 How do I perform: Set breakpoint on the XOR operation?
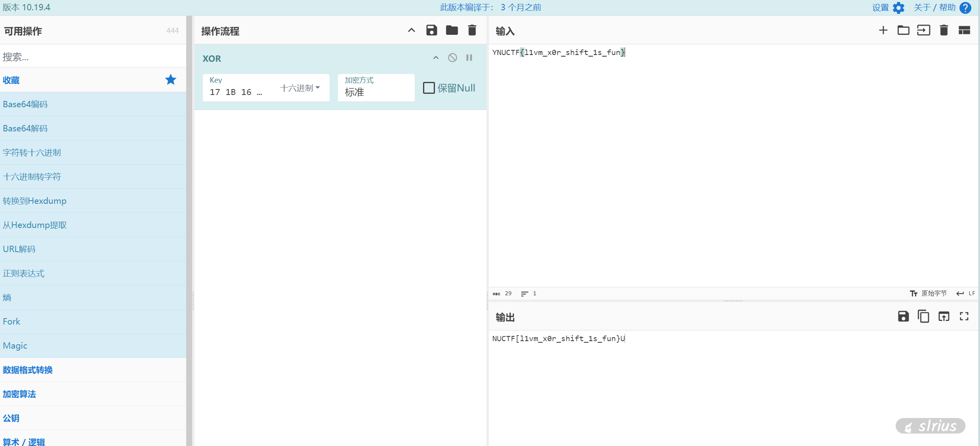(469, 58)
